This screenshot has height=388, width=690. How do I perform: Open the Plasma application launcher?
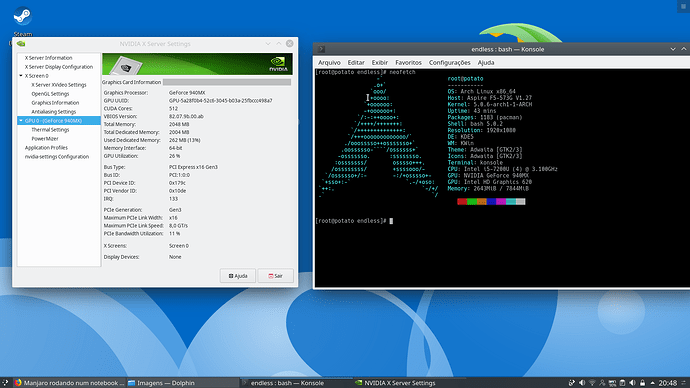tap(4, 383)
